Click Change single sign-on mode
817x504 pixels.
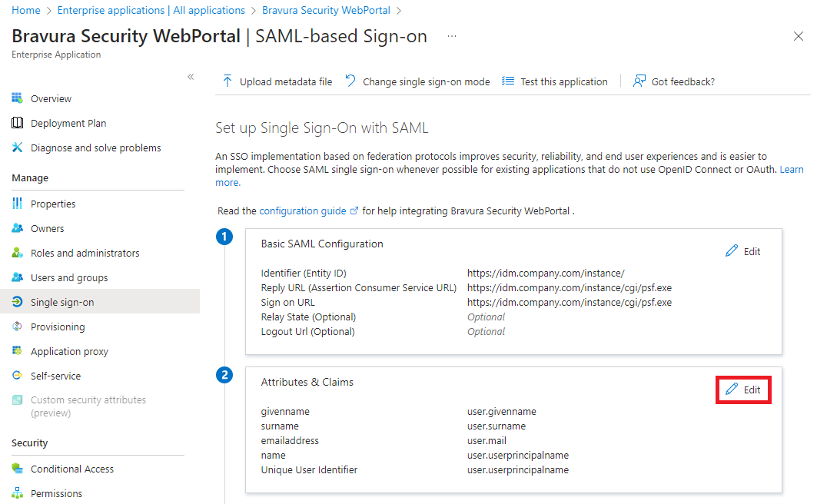(x=417, y=81)
